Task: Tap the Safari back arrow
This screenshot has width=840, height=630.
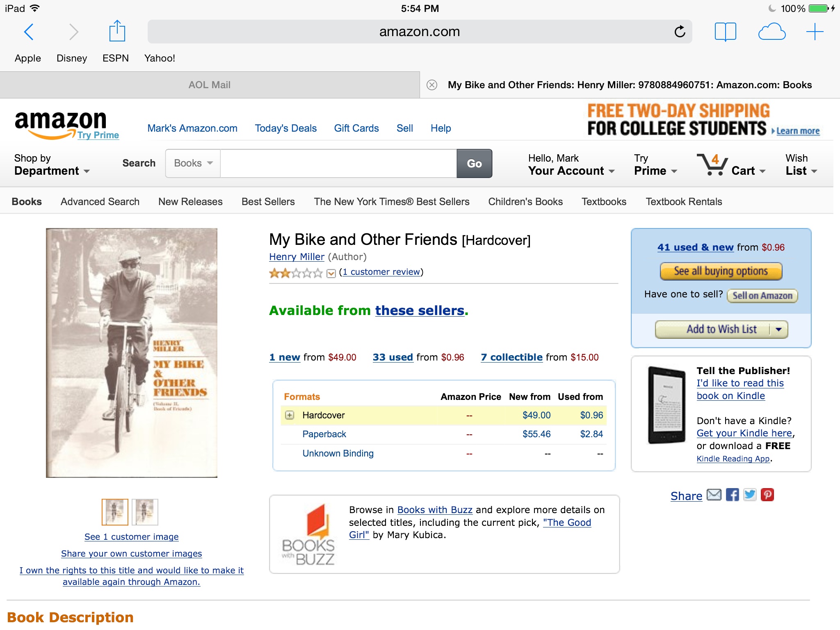Action: click(x=29, y=32)
